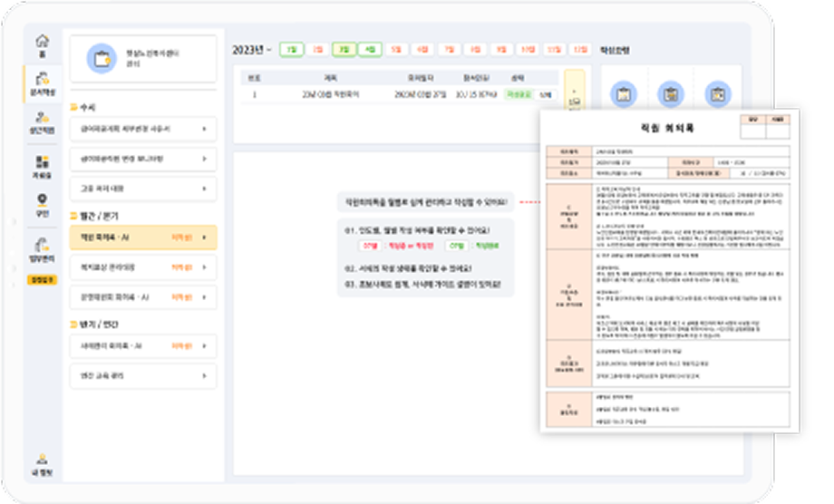
Task: Select the last clipboard icon under 작성현황
Action: click(718, 92)
